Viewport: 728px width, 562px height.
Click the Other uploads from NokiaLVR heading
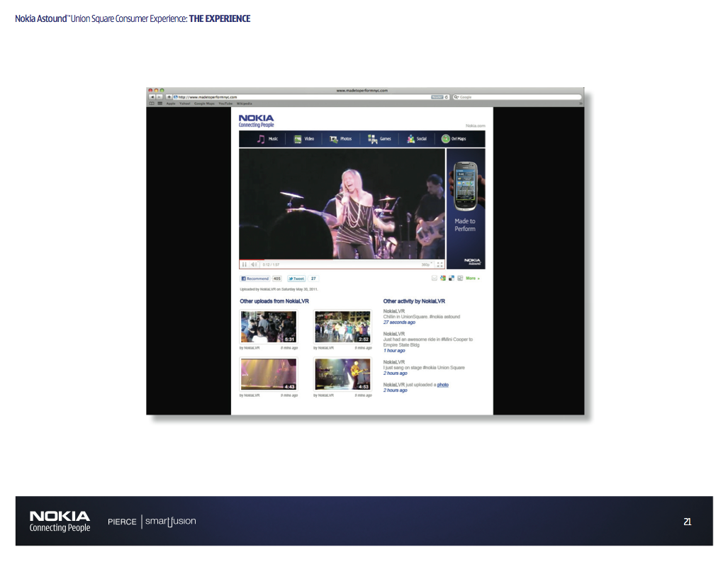(274, 301)
